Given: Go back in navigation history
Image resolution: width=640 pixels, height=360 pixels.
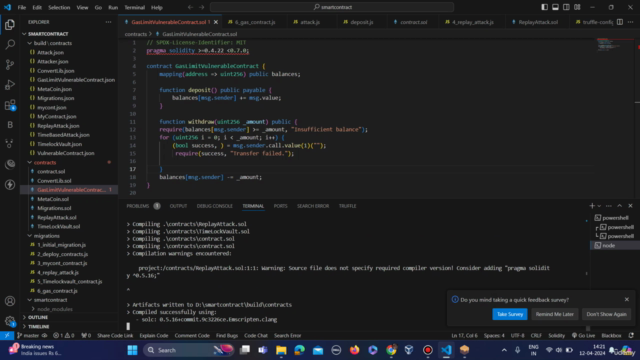Looking at the screenshot, I should (190, 7).
